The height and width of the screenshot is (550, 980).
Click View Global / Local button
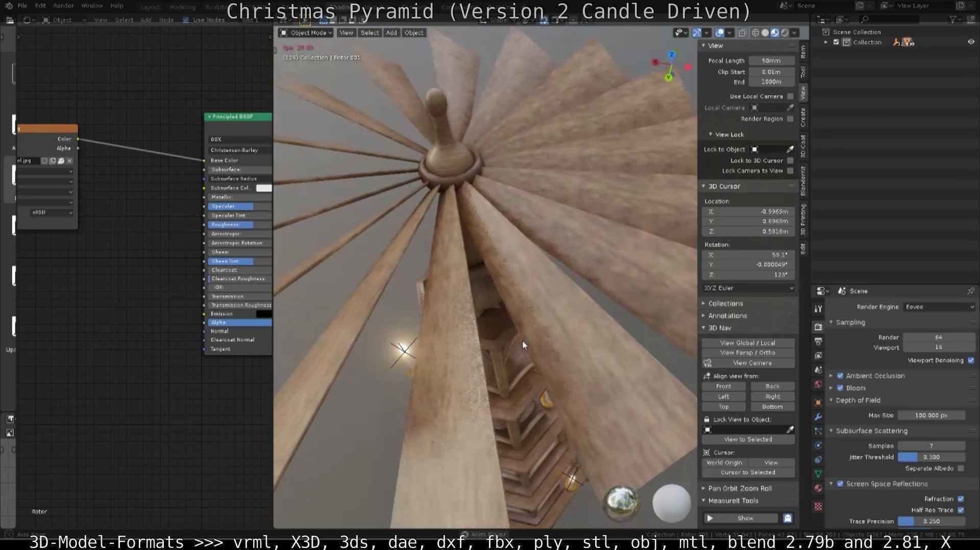point(748,343)
